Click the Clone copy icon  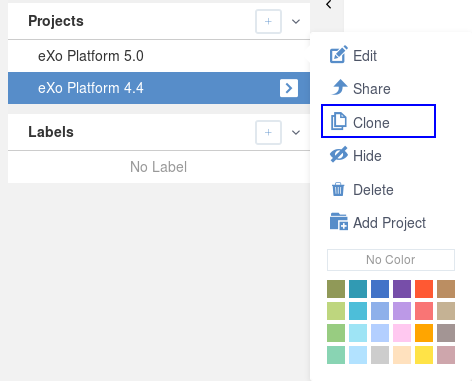pyautogui.click(x=338, y=121)
